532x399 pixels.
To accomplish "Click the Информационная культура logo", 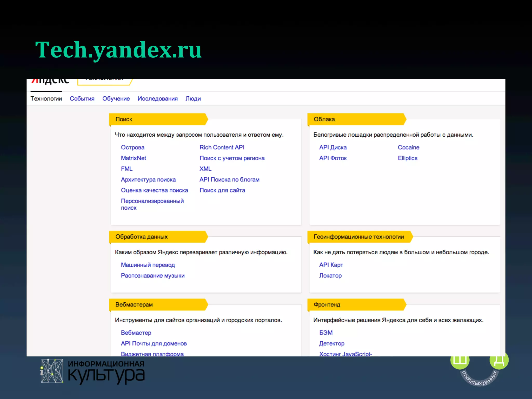I will [x=92, y=371].
